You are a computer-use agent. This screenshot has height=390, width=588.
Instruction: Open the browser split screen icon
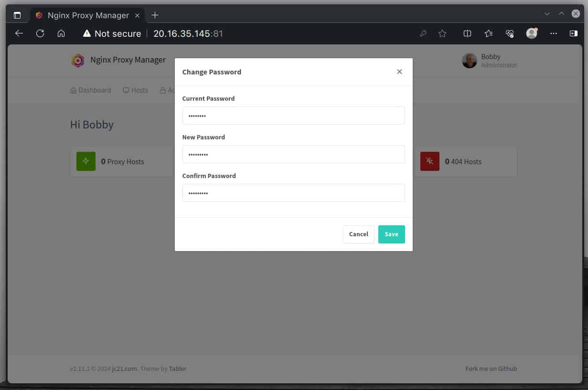[x=467, y=33]
